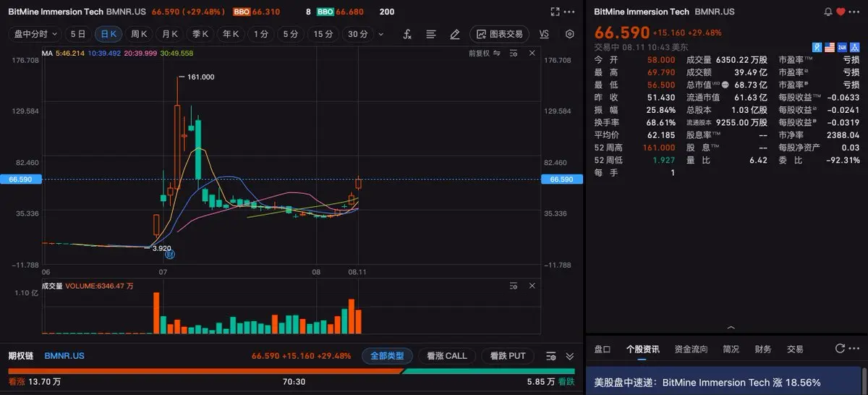Click MA 20:39.999 indicator value
This screenshot has width=868, height=395.
pyautogui.click(x=140, y=54)
